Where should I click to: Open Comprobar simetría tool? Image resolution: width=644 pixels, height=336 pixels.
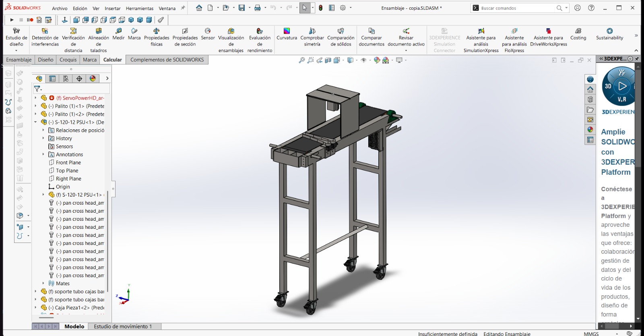(312, 37)
